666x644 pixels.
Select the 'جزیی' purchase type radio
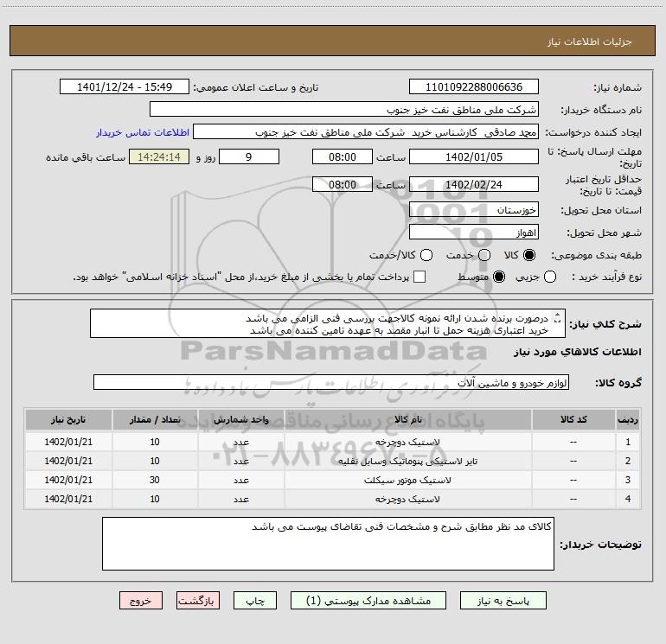click(549, 277)
